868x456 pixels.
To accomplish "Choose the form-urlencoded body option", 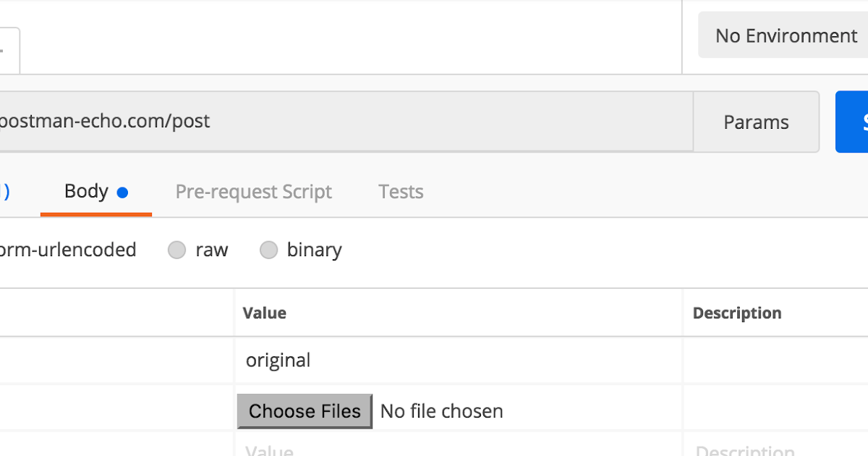I will [x=68, y=250].
